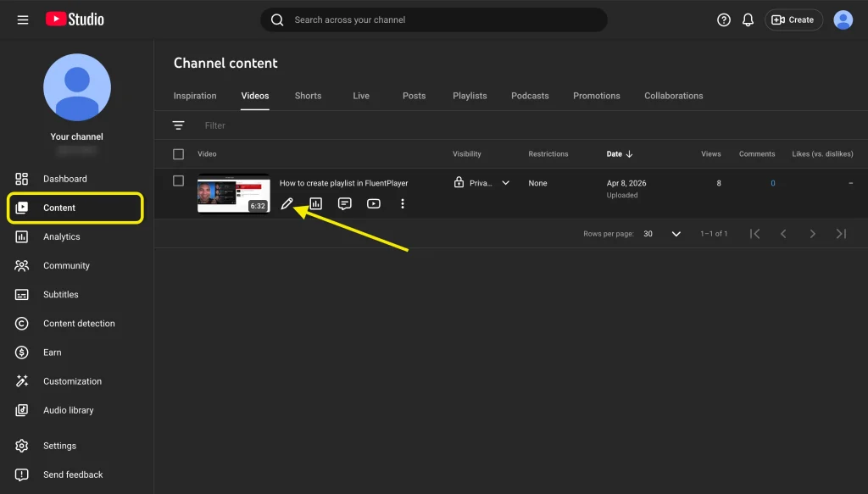Toggle the hamburger menu in the top bar
The width and height of the screenshot is (868, 494).
coord(22,19)
